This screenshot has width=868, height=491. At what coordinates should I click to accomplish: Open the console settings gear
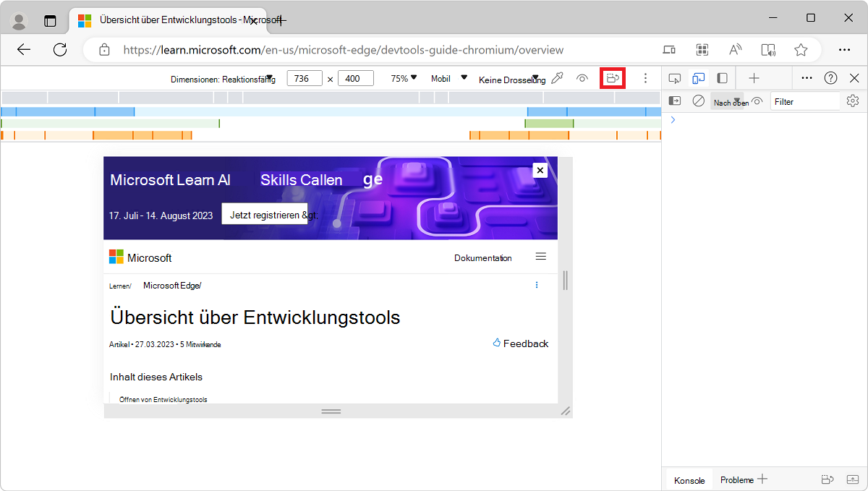coord(853,101)
